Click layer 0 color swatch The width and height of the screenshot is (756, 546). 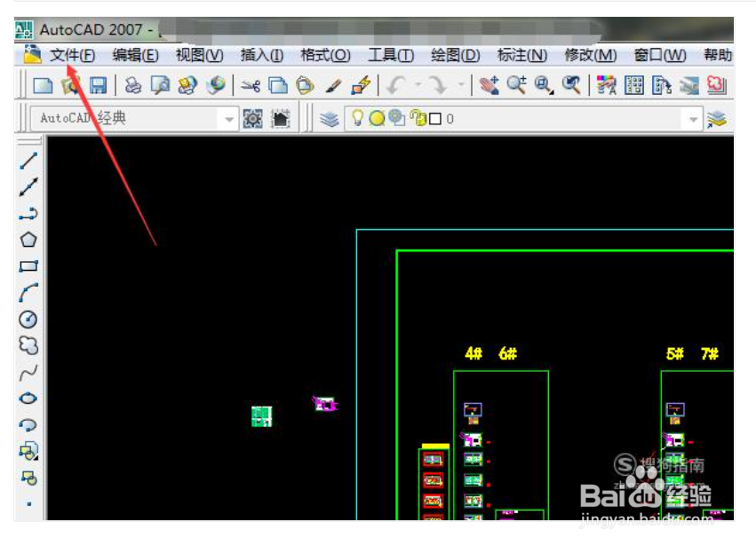pos(435,119)
